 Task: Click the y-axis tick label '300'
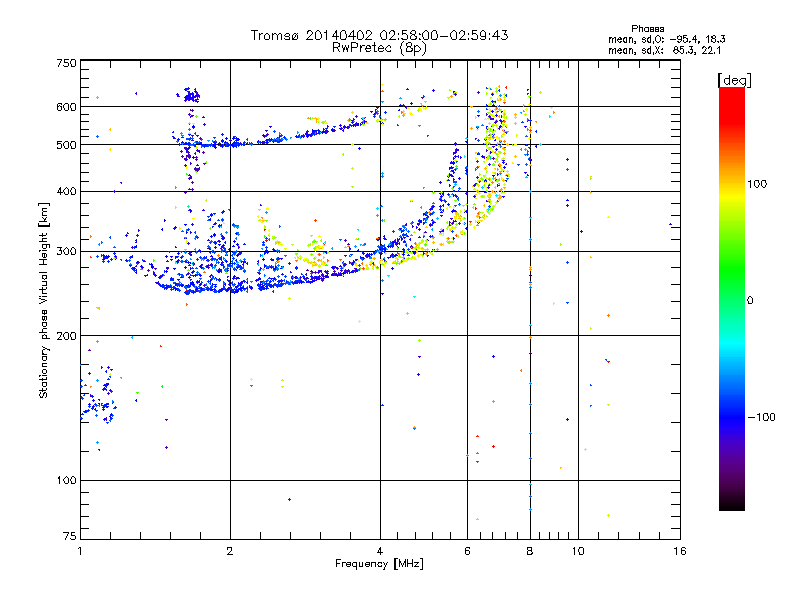[66, 251]
